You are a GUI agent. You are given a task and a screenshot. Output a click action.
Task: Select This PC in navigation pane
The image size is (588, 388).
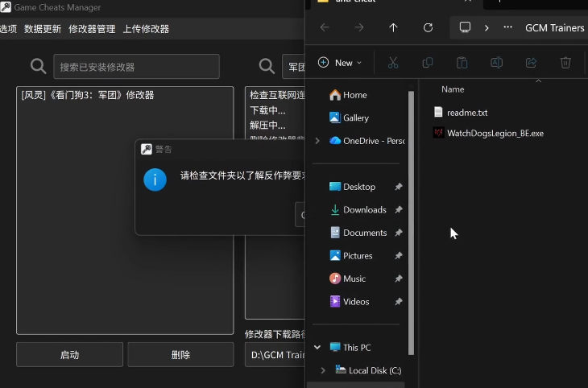[350, 347]
